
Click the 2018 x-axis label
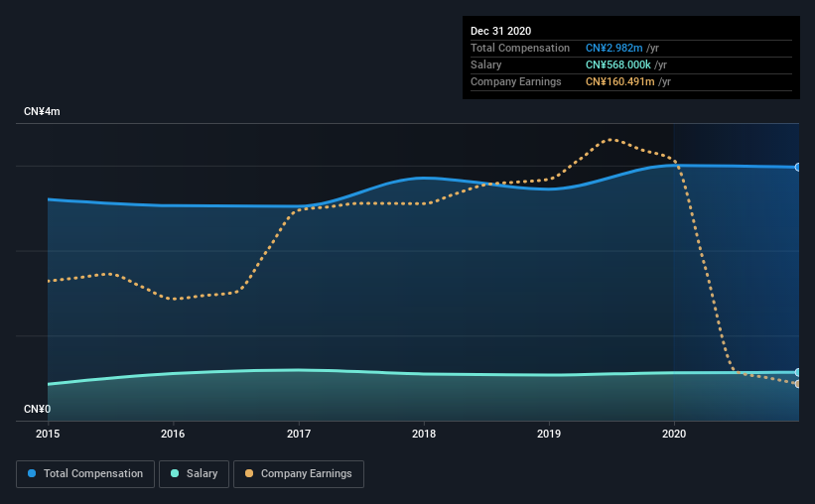click(424, 434)
